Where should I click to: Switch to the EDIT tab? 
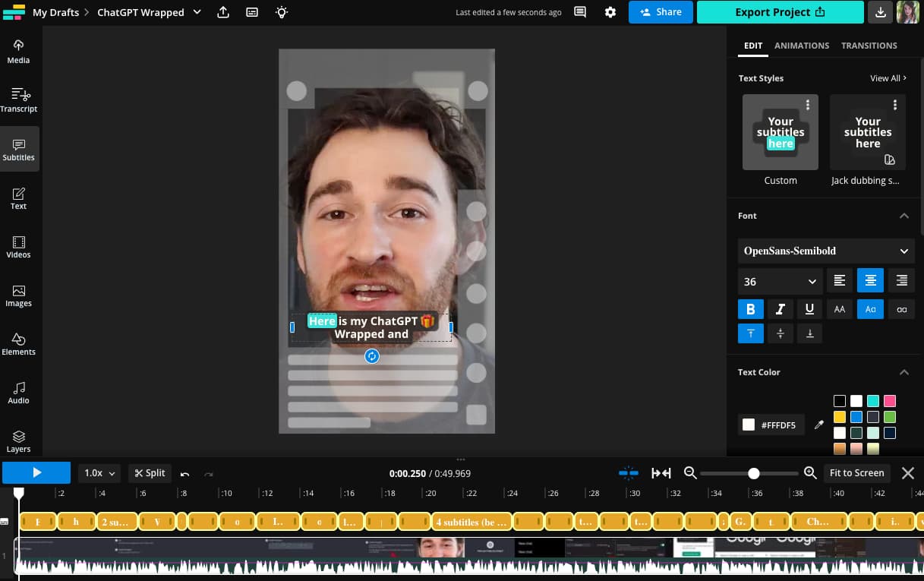(x=753, y=46)
